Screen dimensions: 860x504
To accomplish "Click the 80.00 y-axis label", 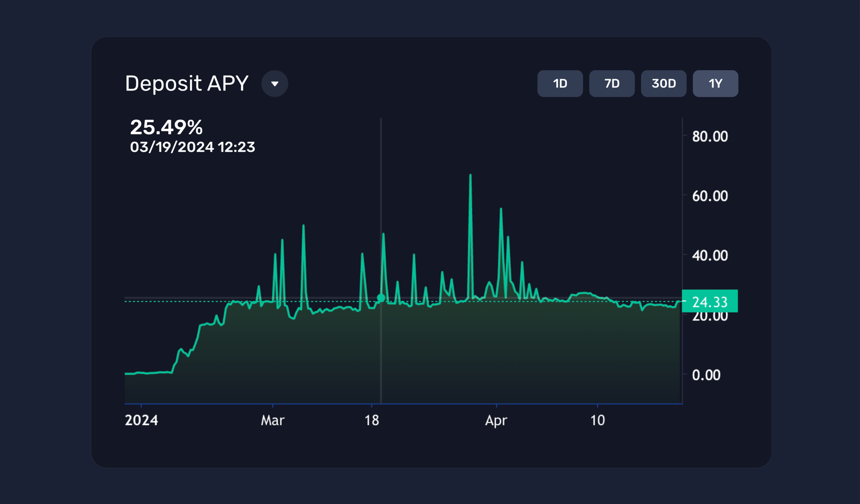I will pyautogui.click(x=709, y=137).
